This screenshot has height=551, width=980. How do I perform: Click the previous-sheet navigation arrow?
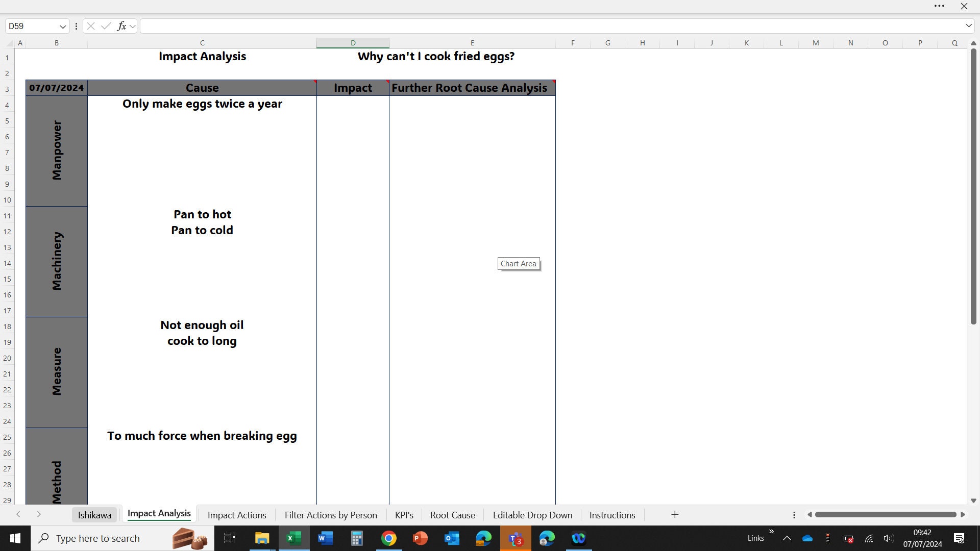[x=18, y=515]
